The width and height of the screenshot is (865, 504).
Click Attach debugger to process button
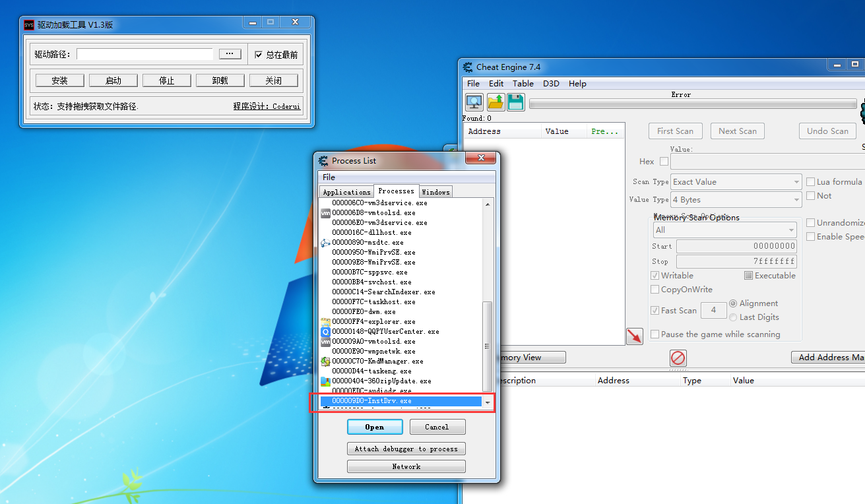(406, 449)
